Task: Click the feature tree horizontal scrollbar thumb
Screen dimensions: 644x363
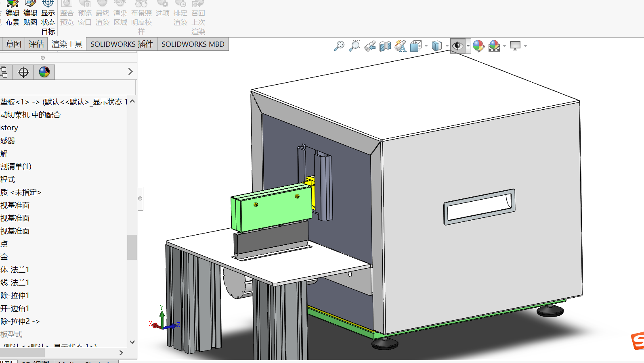Action: coord(22,353)
